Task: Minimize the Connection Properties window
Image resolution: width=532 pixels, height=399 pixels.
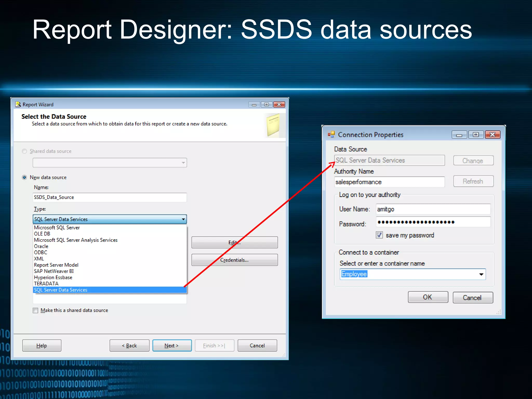Action: pyautogui.click(x=459, y=135)
